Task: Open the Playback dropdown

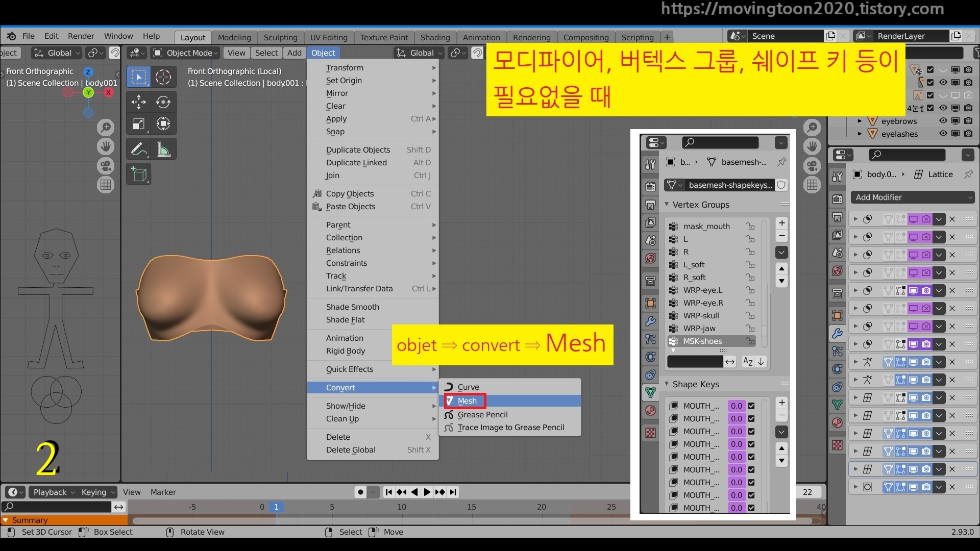Action: 54,492
